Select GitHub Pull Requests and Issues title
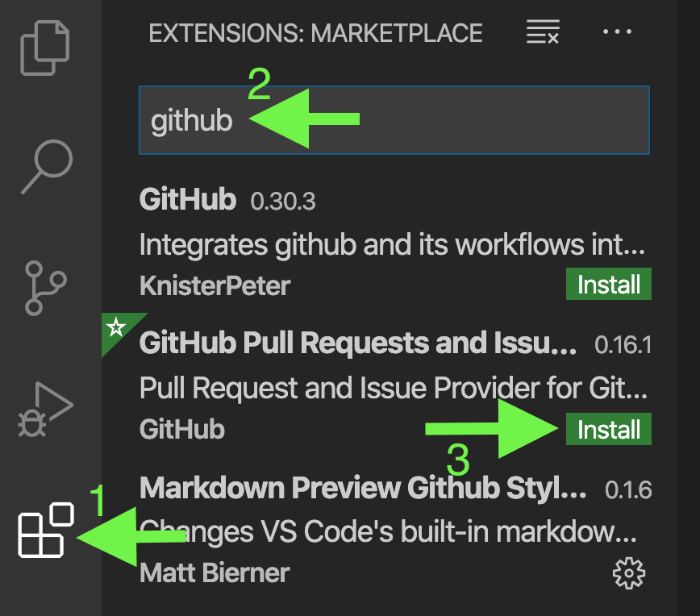The image size is (700, 616). pos(358,343)
